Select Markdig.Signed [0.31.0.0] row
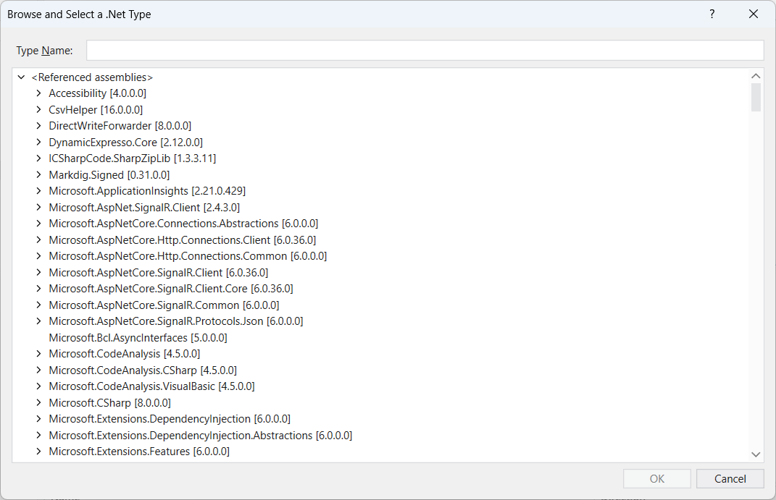The height and width of the screenshot is (500, 776). click(109, 175)
